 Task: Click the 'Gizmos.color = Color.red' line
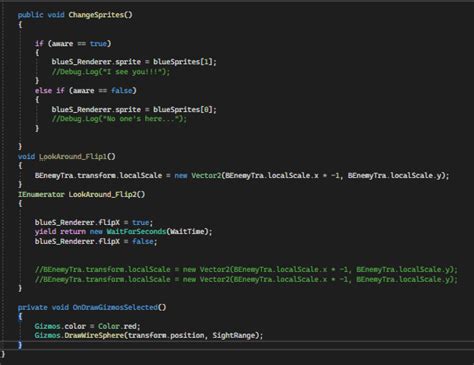[87, 326]
